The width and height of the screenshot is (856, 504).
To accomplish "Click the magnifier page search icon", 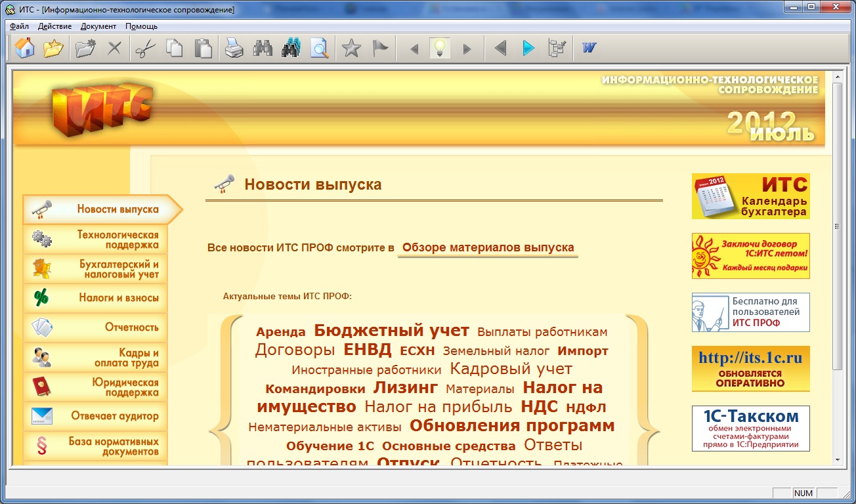I will coord(319,49).
